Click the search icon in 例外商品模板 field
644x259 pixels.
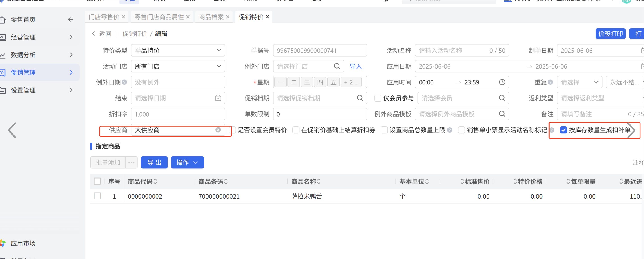click(502, 114)
